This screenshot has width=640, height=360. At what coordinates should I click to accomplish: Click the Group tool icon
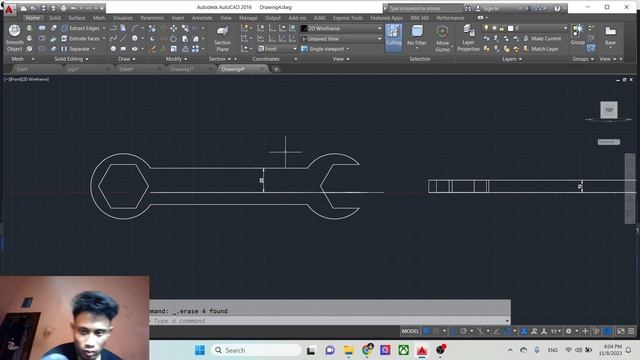click(578, 34)
